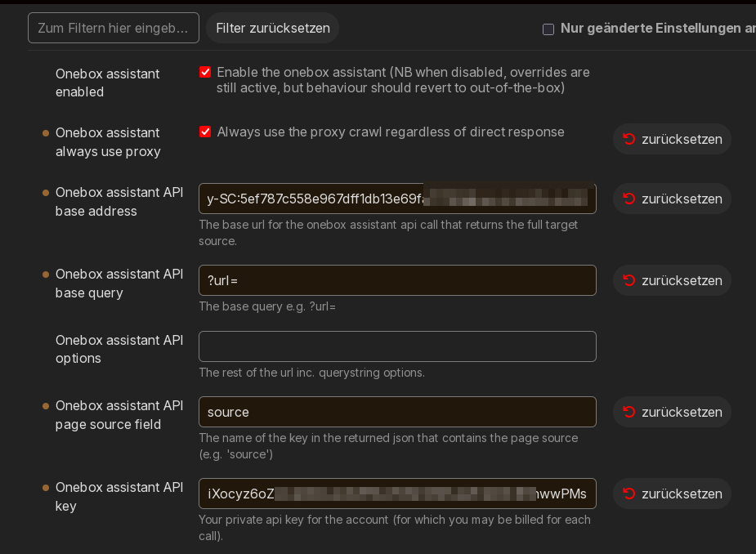Uncheck Enable the onebox assistant checkbox
The height and width of the screenshot is (554, 756).
click(205, 73)
